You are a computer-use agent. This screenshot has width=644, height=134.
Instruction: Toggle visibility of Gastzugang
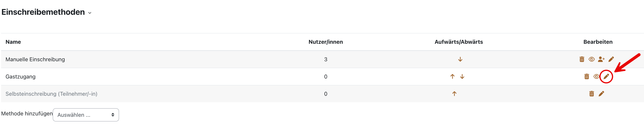[x=596, y=77]
